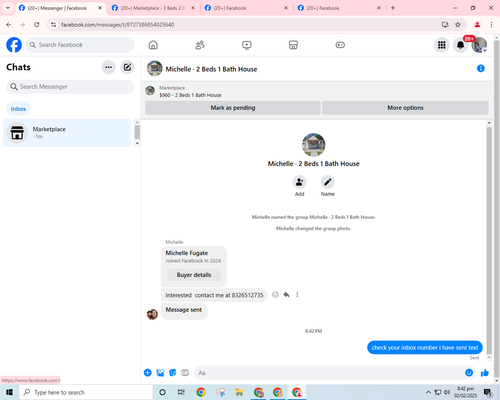
Task: Click the Search Facebook field
Action: point(80,45)
